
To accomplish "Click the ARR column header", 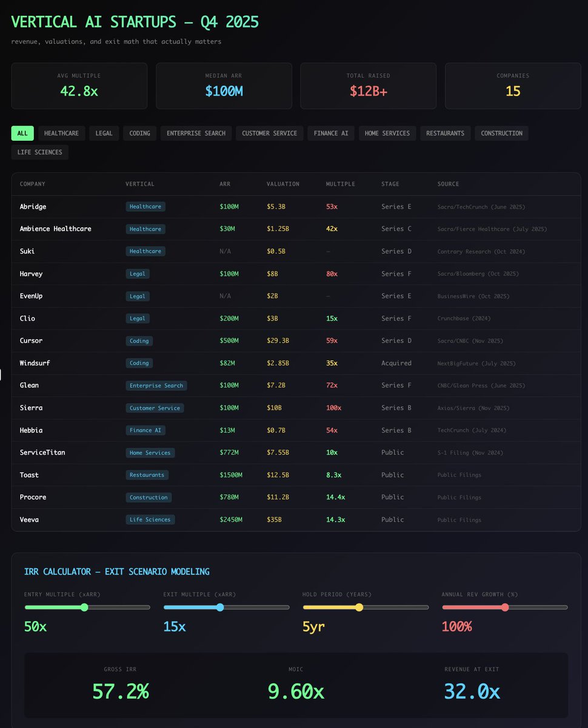I will pos(225,184).
